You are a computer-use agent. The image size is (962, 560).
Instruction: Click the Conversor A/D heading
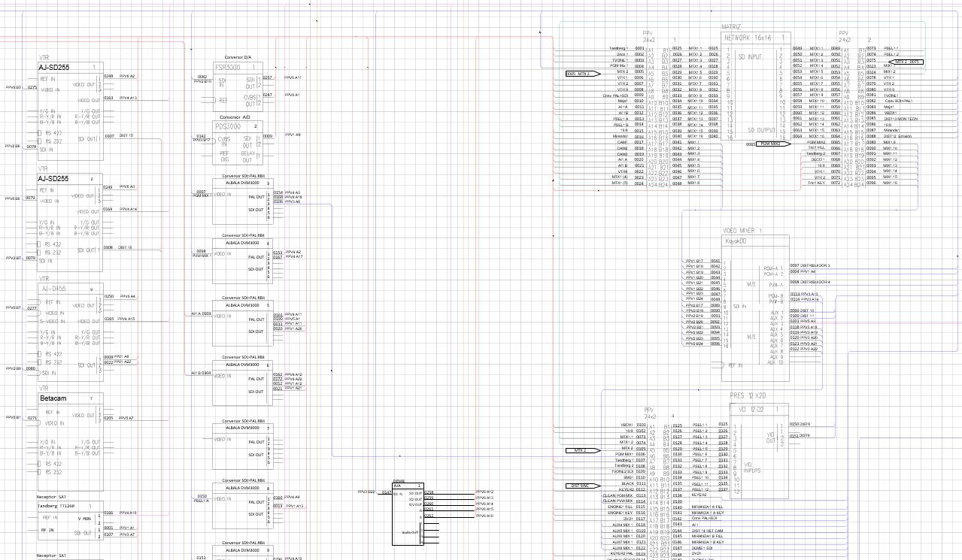tap(235, 117)
